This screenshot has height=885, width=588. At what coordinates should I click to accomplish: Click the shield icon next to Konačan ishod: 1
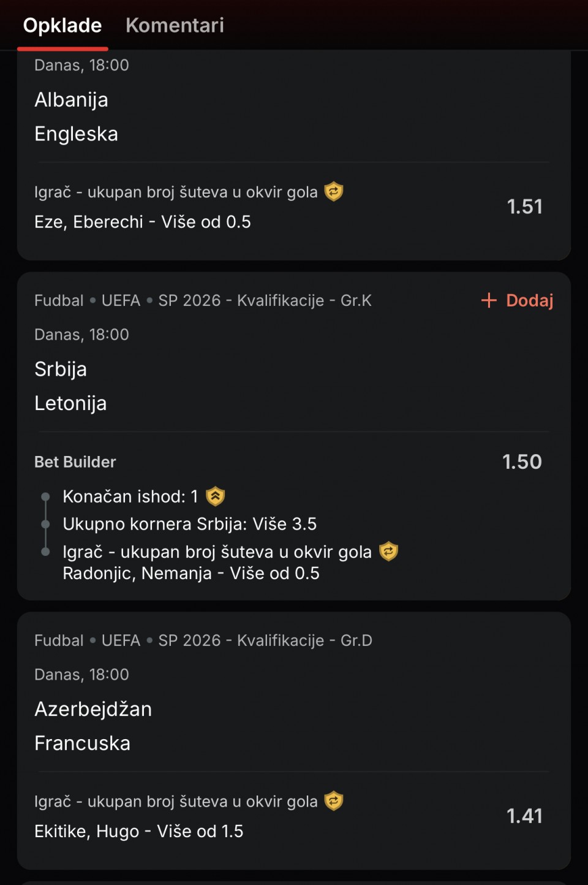tap(216, 496)
